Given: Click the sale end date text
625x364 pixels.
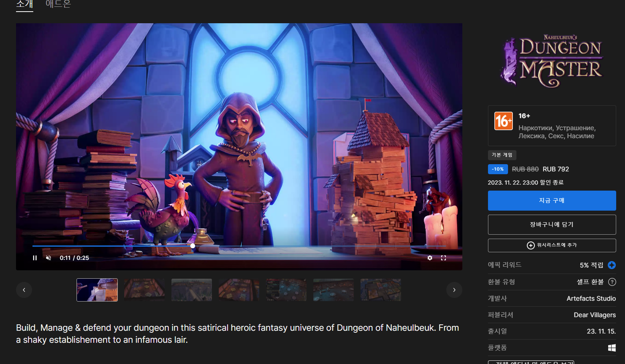Looking at the screenshot, I should (526, 183).
